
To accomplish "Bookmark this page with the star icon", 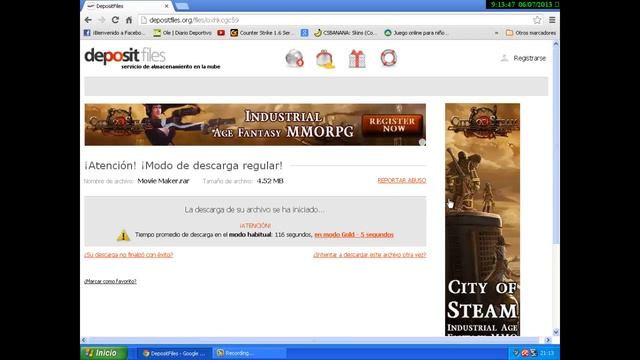I will [x=537, y=20].
